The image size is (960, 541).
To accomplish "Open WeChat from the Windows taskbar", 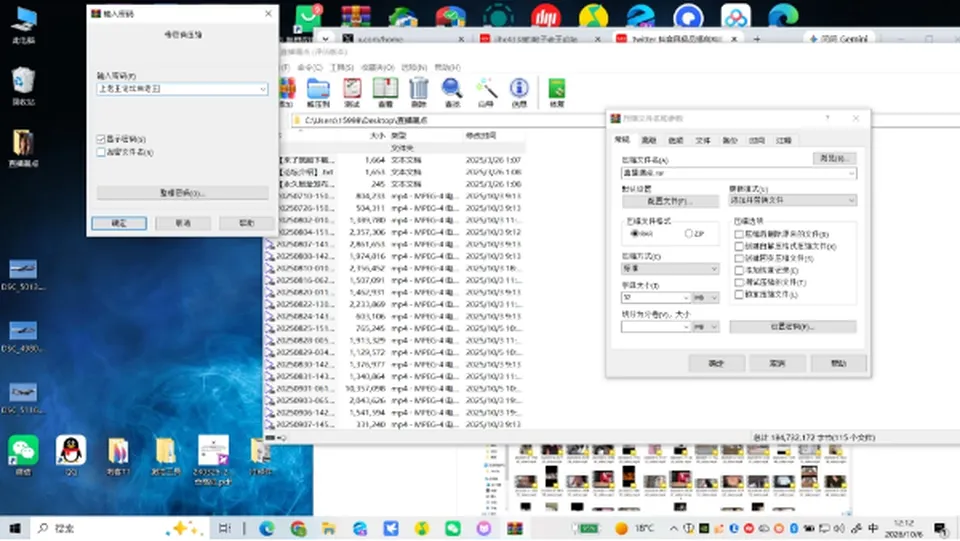I will coord(452,528).
